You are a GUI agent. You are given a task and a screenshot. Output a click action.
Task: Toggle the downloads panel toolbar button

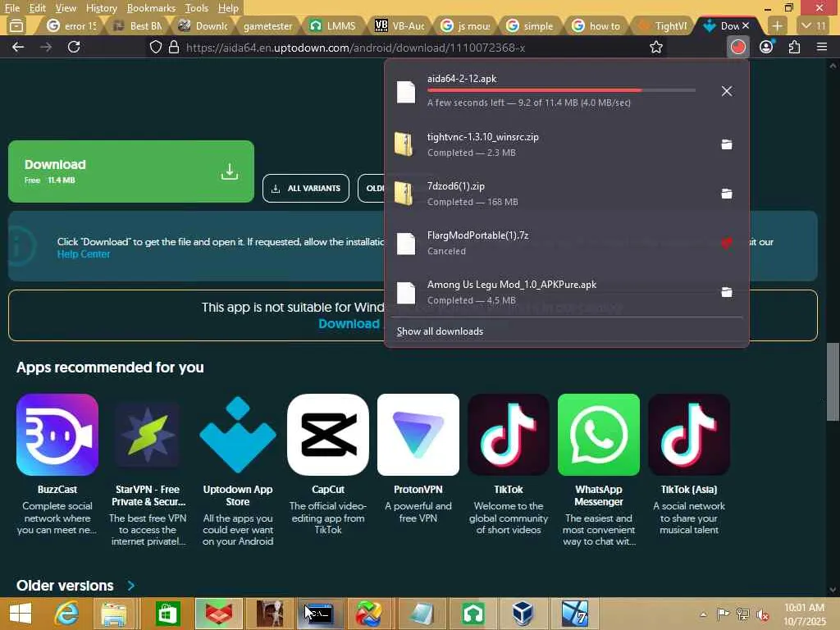click(x=738, y=47)
